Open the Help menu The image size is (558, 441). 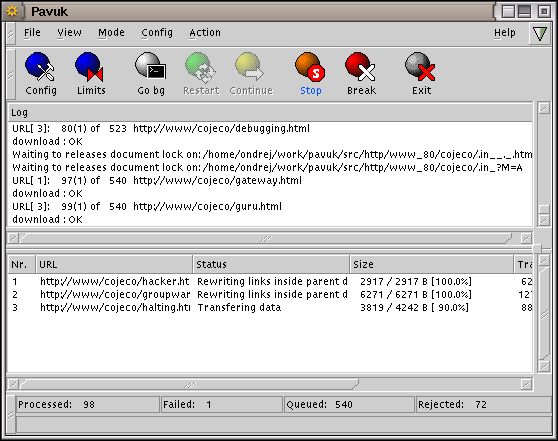tap(505, 33)
